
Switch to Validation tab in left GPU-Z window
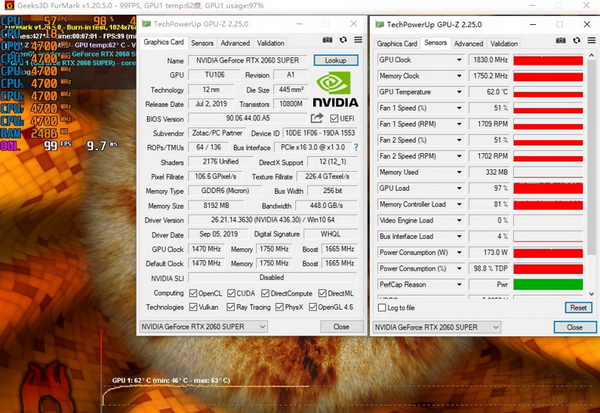271,43
